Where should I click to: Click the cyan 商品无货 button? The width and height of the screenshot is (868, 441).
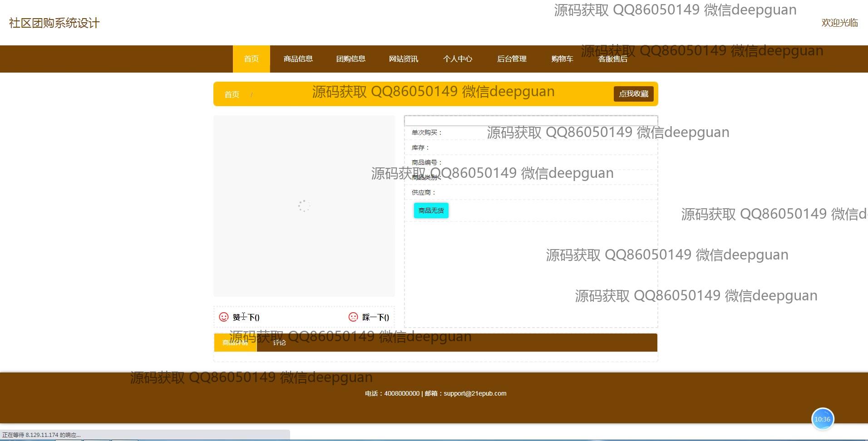(431, 211)
